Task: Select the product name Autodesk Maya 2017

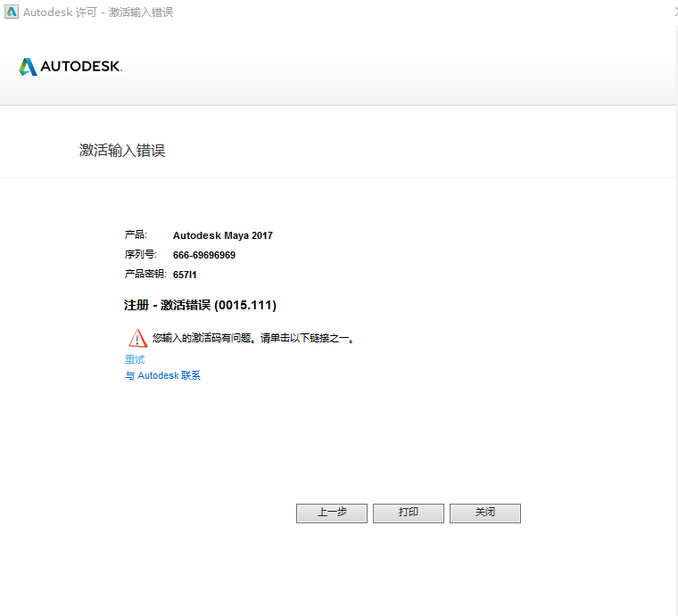Action: pos(223,235)
